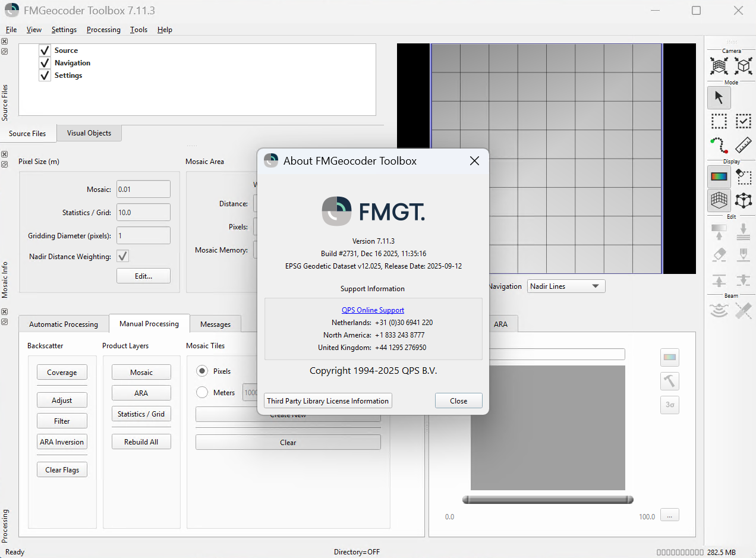Click the Statistics / Grid size field
Screen dimensions: 756x558
[x=143, y=212]
